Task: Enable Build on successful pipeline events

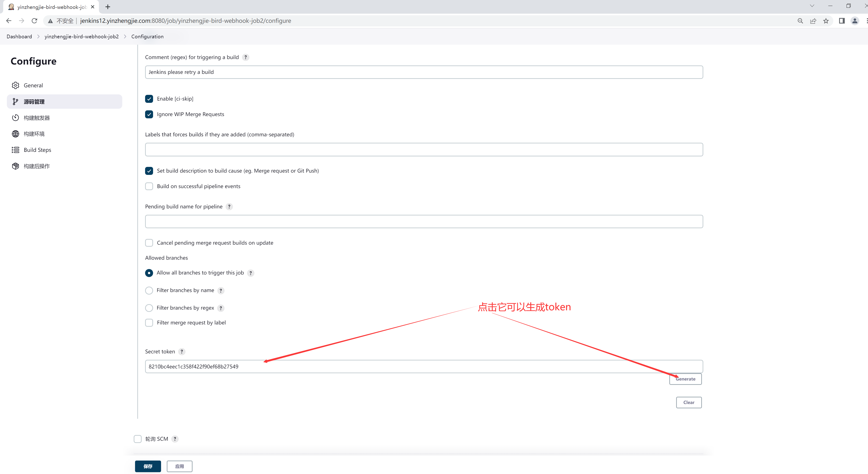Action: [149, 186]
